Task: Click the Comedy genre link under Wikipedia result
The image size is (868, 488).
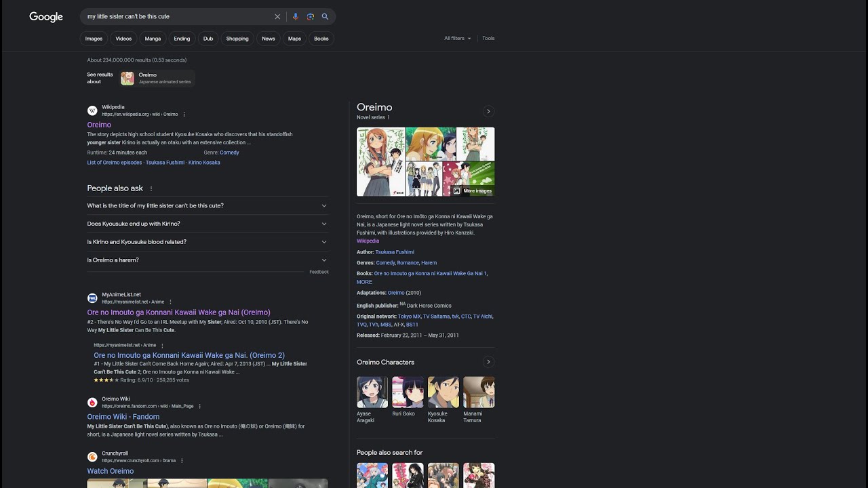Action: pos(229,152)
